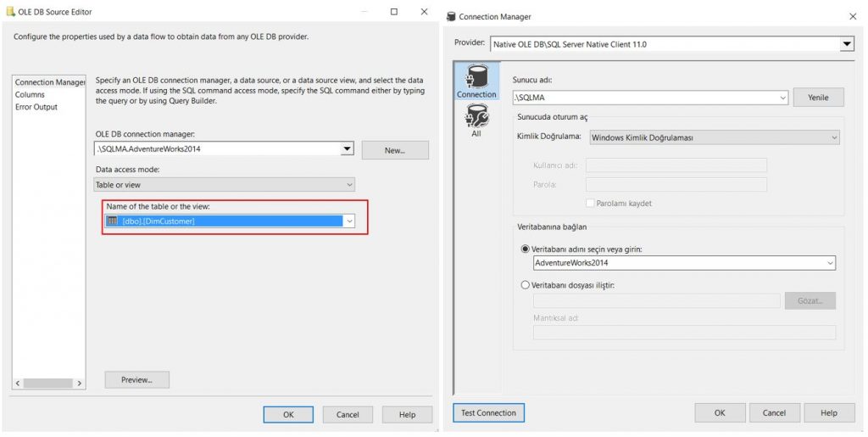
Task: Close the Connection Manager window
Action: pos(853,17)
